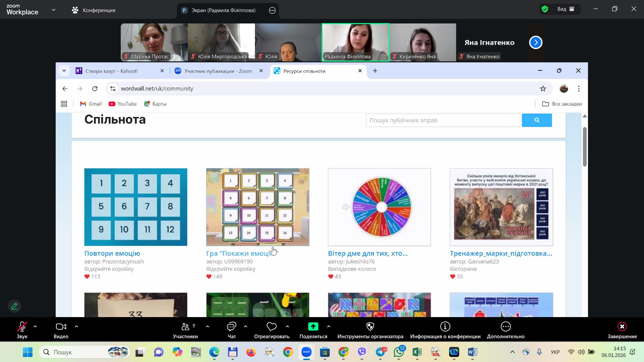The image size is (644, 362).
Task: Unmute the microphone audio button
Action: pyautogui.click(x=22, y=327)
